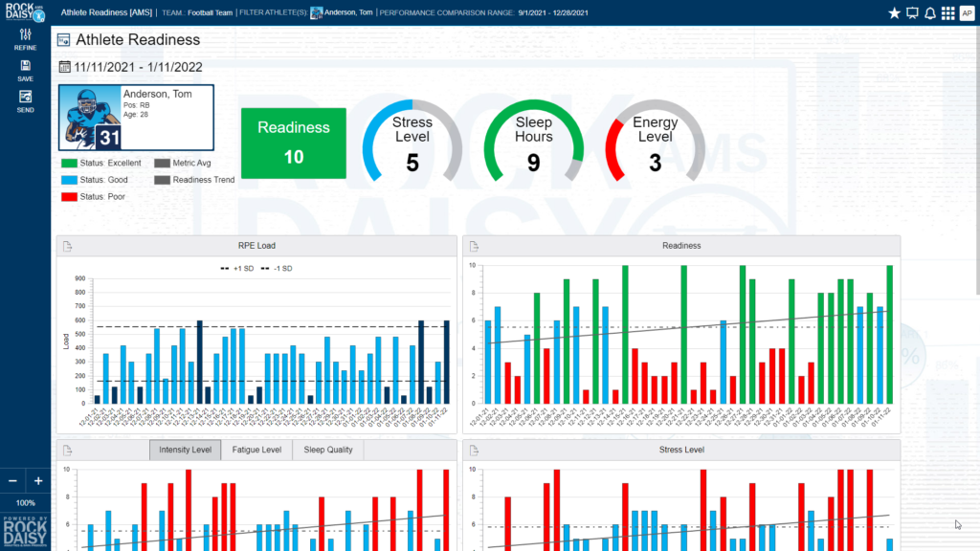The image size is (980, 551).
Task: Open the notifications bell
Action: pyautogui.click(x=930, y=13)
